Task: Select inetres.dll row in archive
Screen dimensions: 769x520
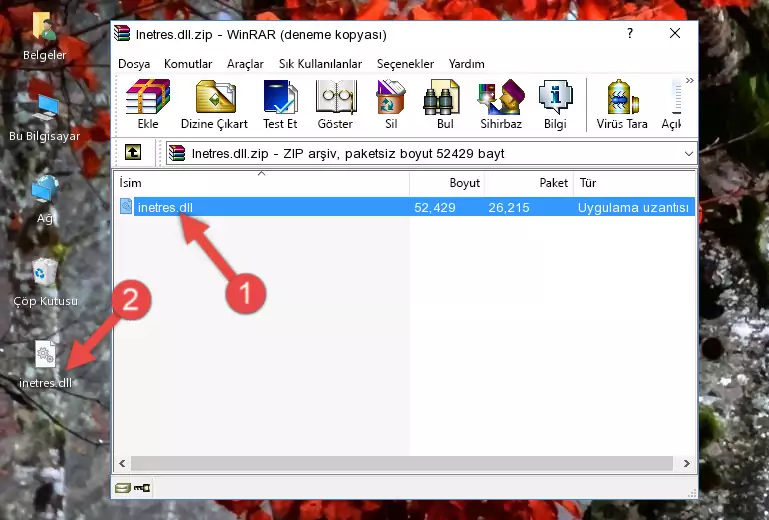Action: tap(407, 207)
